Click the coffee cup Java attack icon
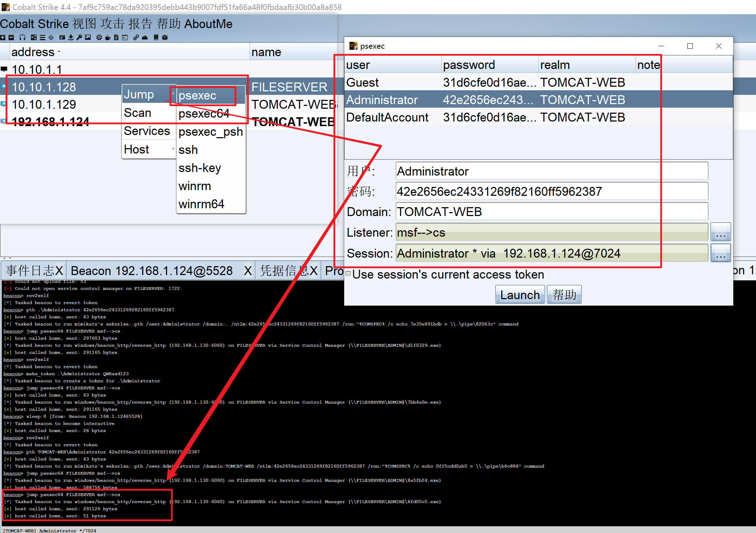The height and width of the screenshot is (533, 756). pos(108,37)
